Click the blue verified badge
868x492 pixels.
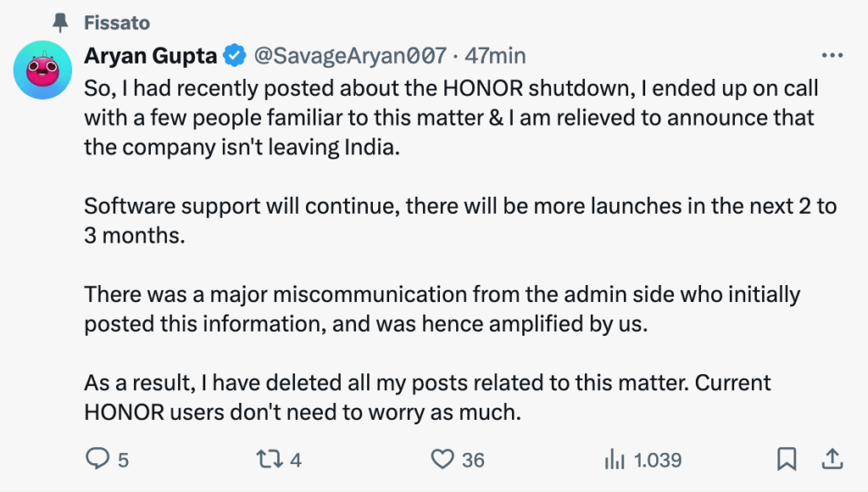pyautogui.click(x=233, y=56)
